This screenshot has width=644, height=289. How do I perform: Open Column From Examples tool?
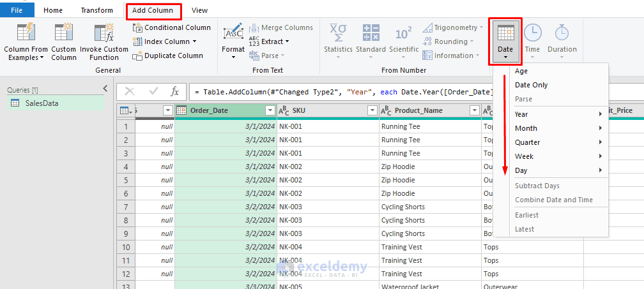coord(26,42)
